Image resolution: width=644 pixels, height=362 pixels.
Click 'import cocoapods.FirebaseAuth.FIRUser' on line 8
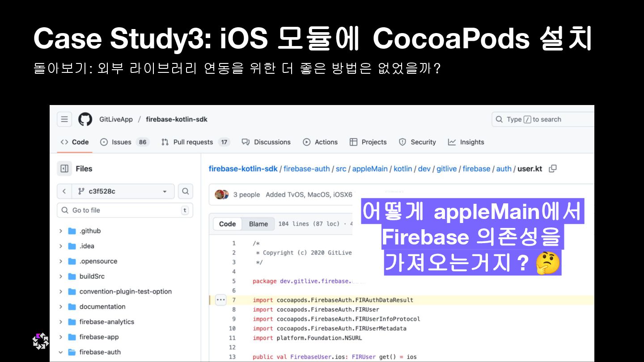click(316, 309)
